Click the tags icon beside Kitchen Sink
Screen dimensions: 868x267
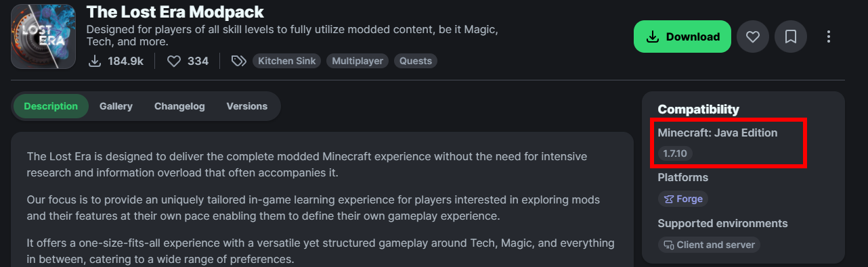[x=238, y=62]
